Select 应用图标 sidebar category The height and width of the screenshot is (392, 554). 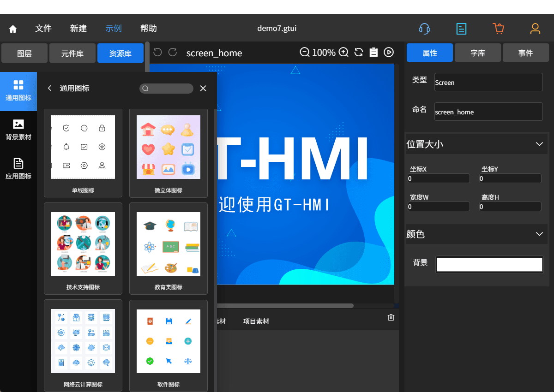18,169
